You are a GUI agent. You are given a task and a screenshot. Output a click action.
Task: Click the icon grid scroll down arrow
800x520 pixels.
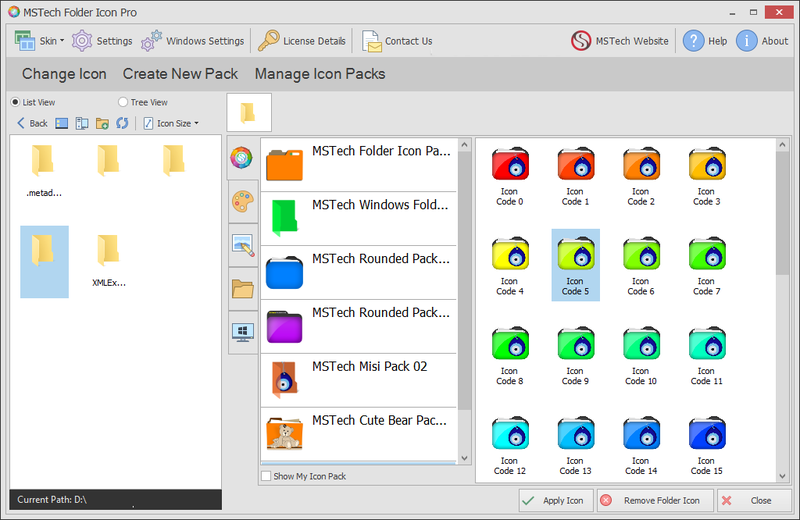click(x=783, y=476)
